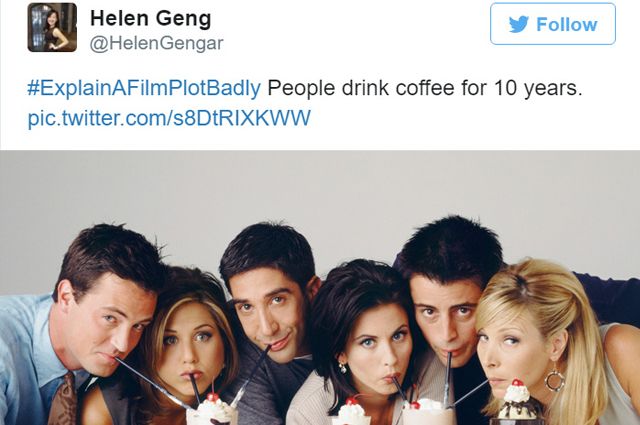Visit the @HelenGengar handle link
This screenshot has width=640, height=425.
156,43
